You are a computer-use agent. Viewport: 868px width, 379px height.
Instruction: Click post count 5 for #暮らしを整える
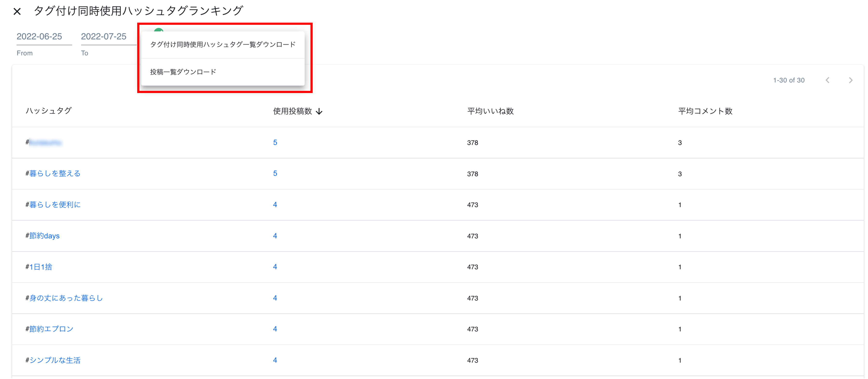275,173
